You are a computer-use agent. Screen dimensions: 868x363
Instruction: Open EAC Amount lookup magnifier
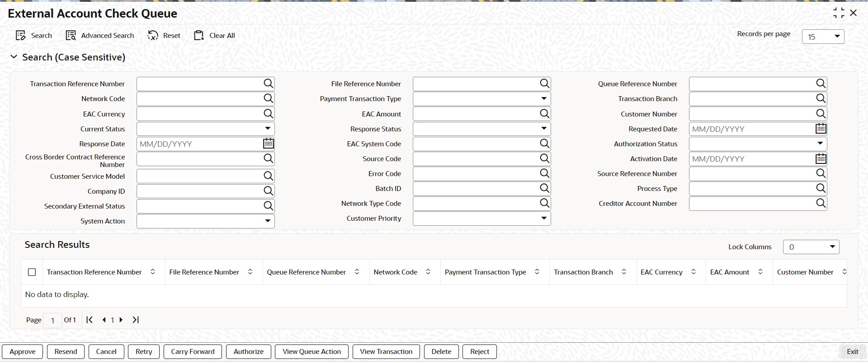(545, 114)
